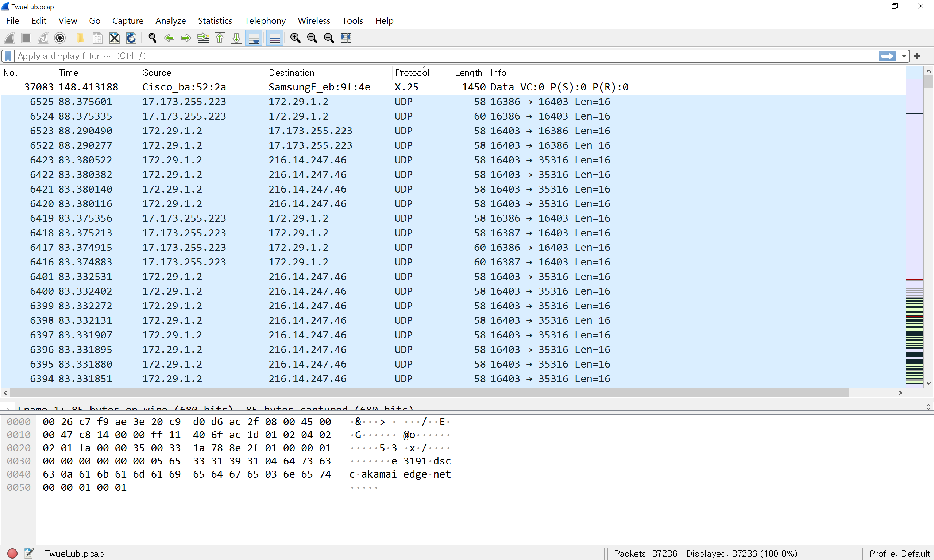This screenshot has height=560, width=934.
Task: Toggle packet colorization rules button
Action: pyautogui.click(x=275, y=38)
